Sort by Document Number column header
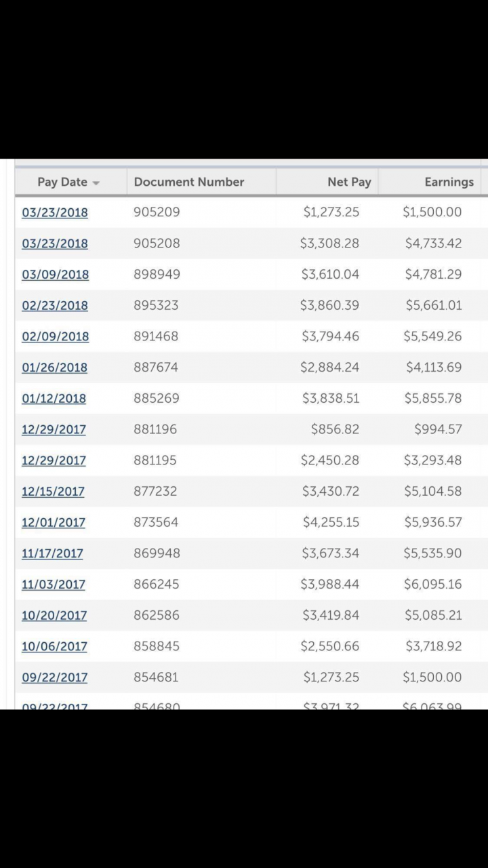Screen dimensions: 488x868 tap(189, 182)
